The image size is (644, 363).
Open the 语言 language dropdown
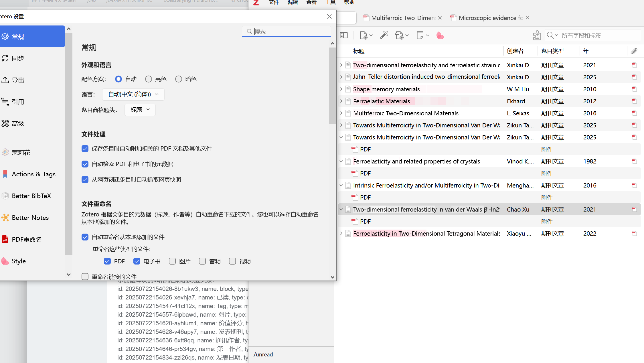[x=133, y=94]
